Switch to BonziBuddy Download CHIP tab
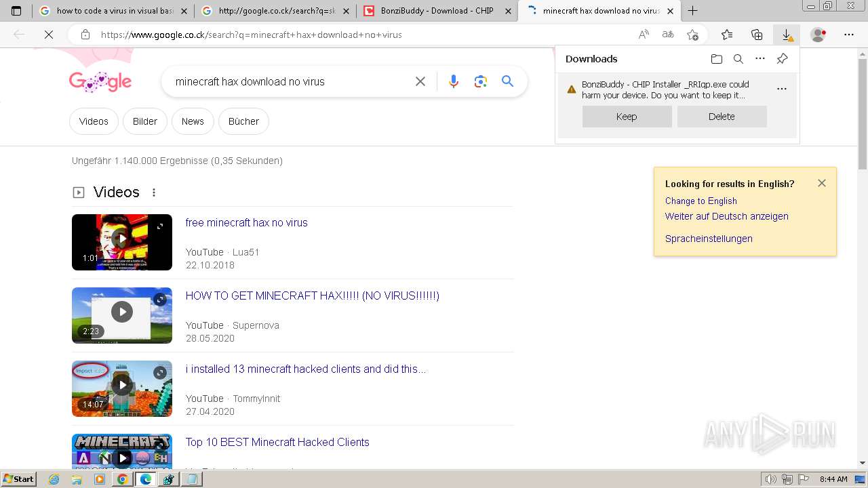 (x=436, y=11)
